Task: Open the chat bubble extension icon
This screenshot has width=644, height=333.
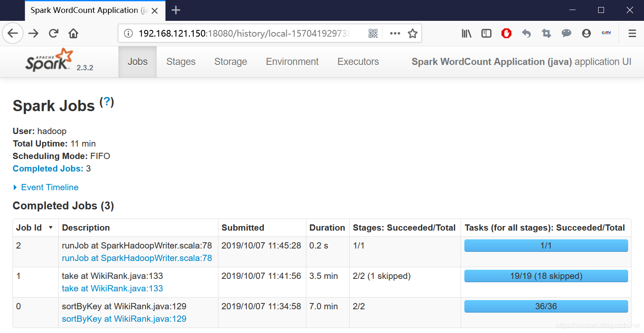Action: coord(566,33)
